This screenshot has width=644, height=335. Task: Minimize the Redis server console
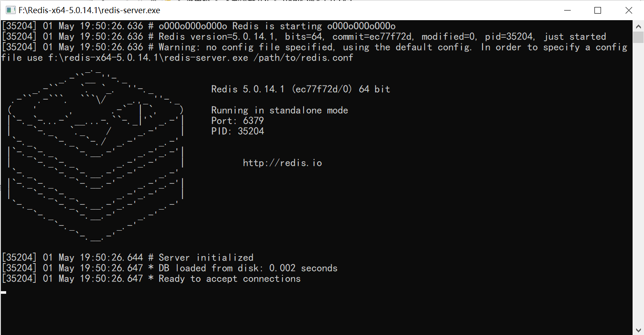(x=566, y=10)
